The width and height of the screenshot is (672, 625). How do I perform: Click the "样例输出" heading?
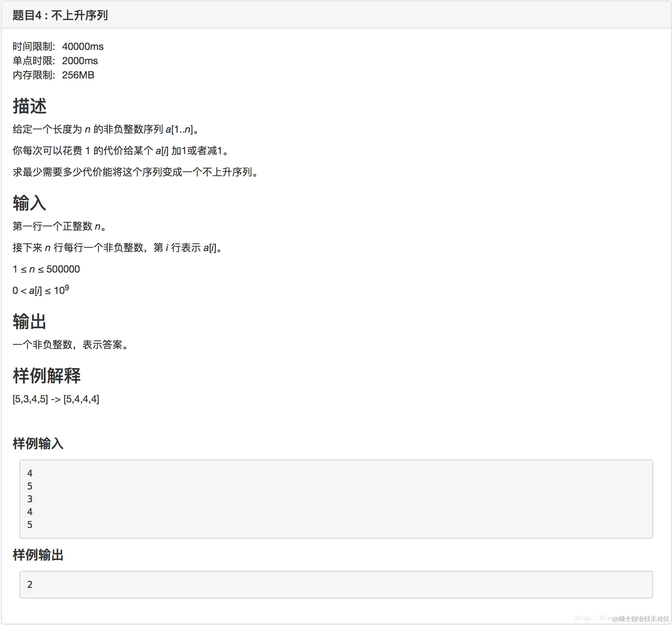(38, 555)
